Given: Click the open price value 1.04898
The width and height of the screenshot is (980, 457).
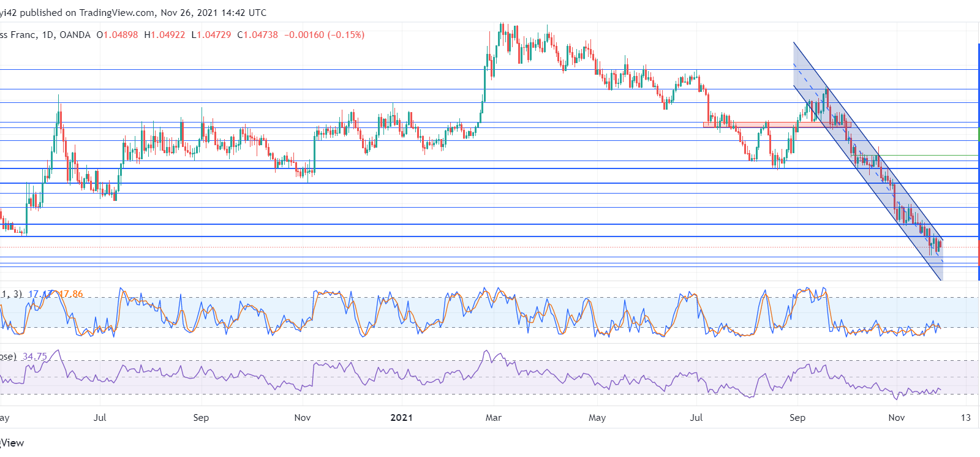Looking at the screenshot, I should click(121, 35).
